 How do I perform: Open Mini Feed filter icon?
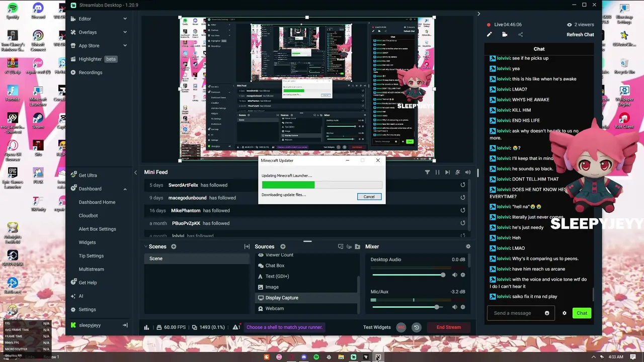tap(427, 172)
